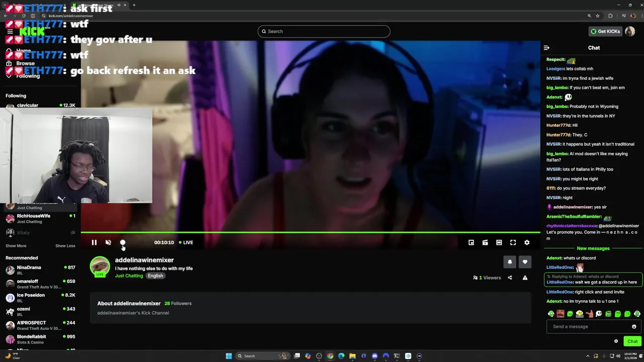
Task: Open RichHouseWife channel
Action: click(40, 218)
